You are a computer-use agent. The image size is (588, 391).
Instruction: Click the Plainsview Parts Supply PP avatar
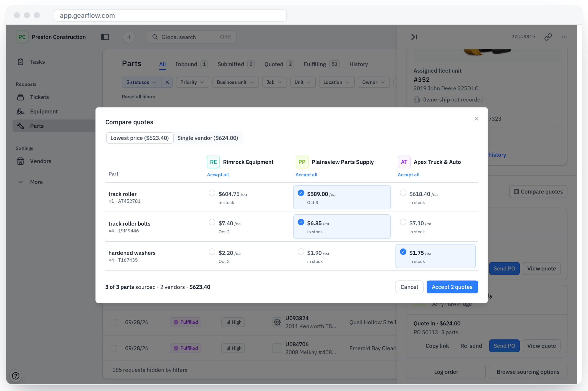[x=302, y=162]
